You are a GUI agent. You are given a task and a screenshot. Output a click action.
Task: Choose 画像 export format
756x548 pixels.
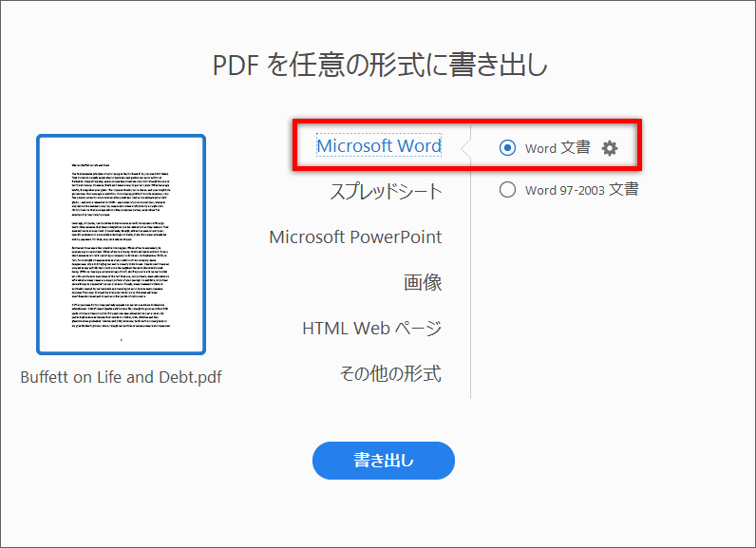tap(423, 282)
